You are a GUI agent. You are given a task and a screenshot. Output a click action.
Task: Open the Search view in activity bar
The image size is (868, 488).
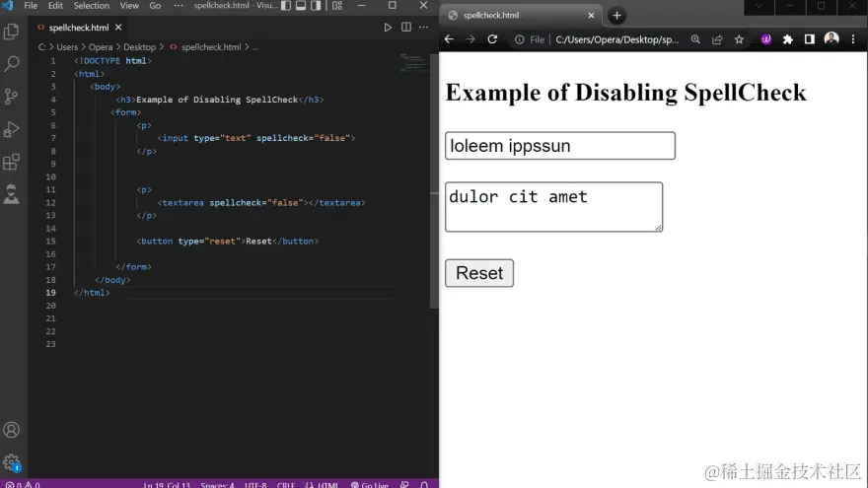[x=12, y=64]
